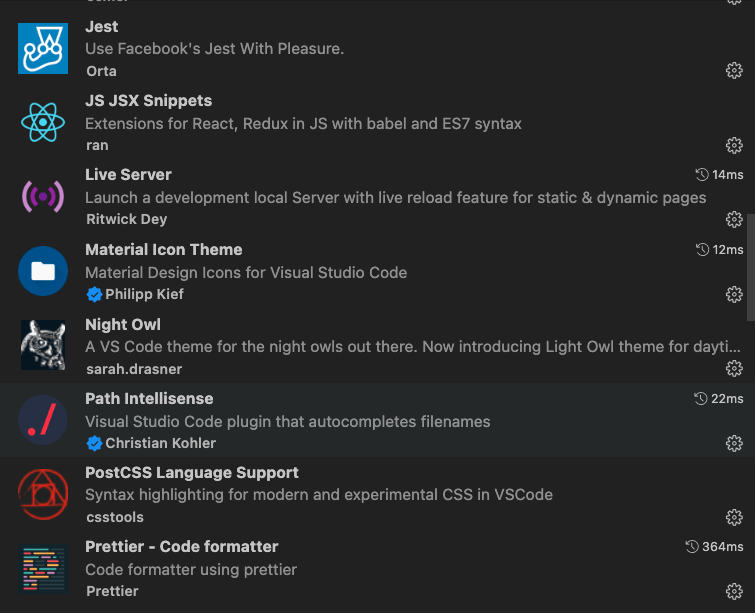Click the Live Server broadcast icon
Viewport: 755px width, 613px height.
[x=43, y=196]
